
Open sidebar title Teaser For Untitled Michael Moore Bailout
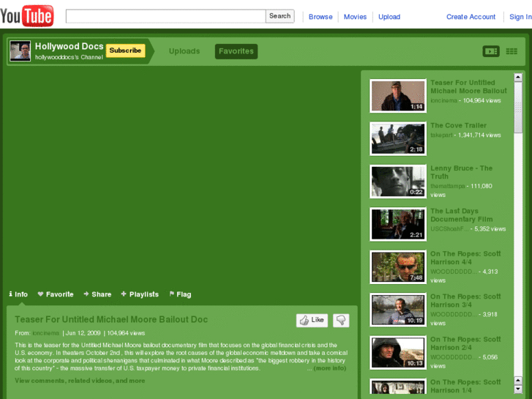tap(468, 86)
